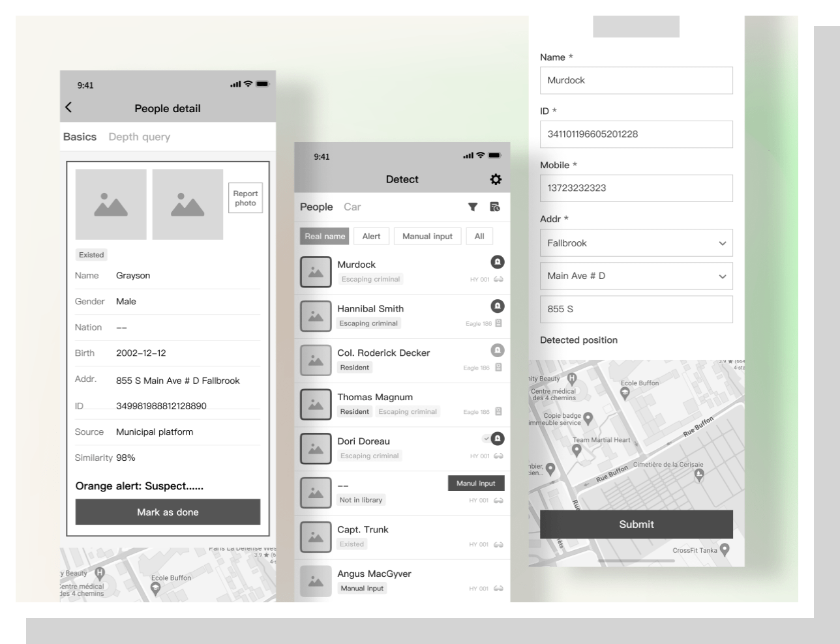Go back from People detail screen
The image size is (840, 644).
tap(68, 108)
